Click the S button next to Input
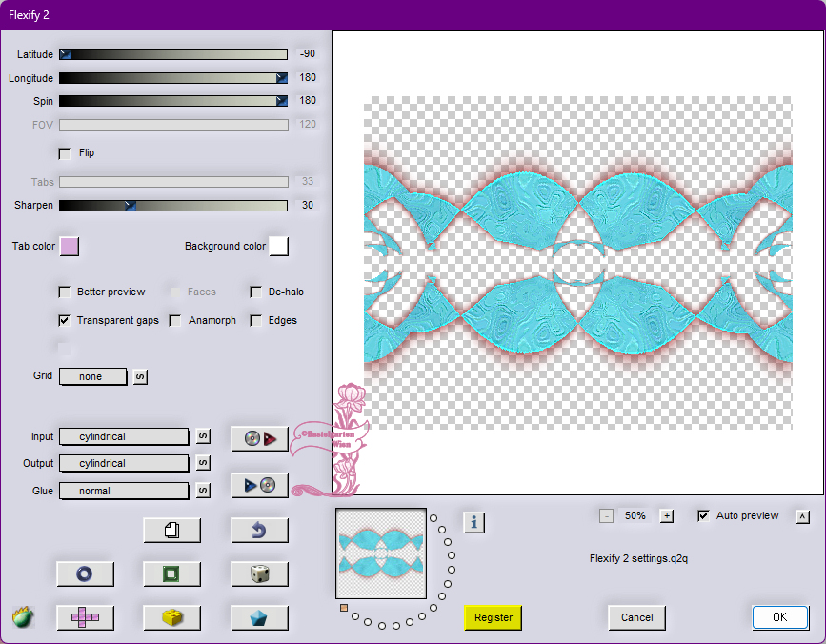The width and height of the screenshot is (826, 644). pyautogui.click(x=203, y=436)
